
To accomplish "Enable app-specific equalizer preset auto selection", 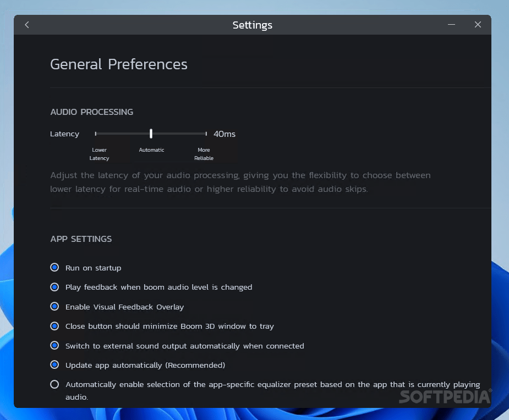I will pos(54,384).
